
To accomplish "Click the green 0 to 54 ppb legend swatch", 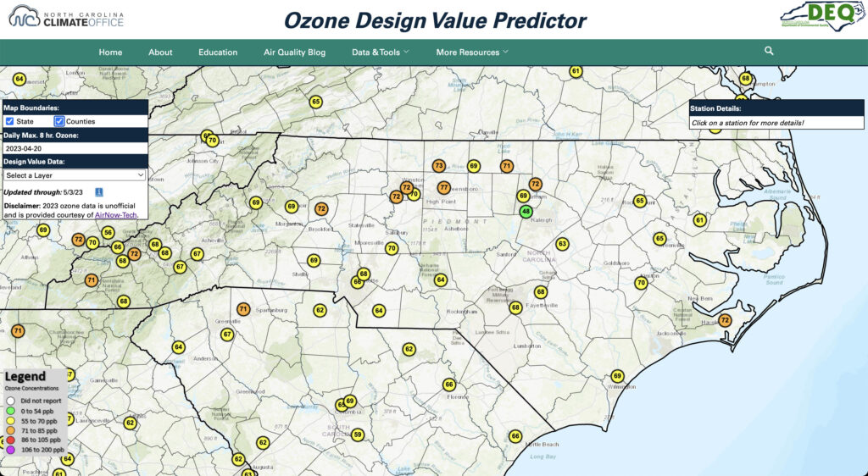I will coord(10,411).
